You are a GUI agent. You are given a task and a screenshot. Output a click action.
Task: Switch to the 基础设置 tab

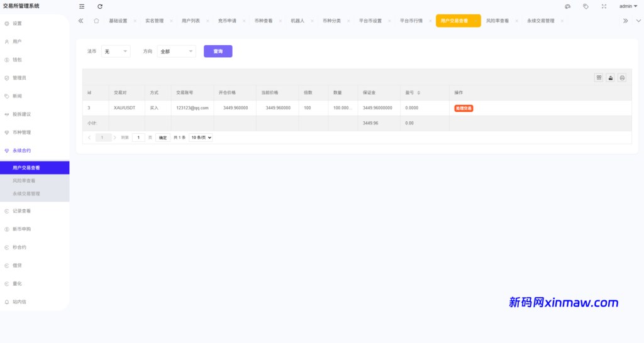click(x=118, y=21)
